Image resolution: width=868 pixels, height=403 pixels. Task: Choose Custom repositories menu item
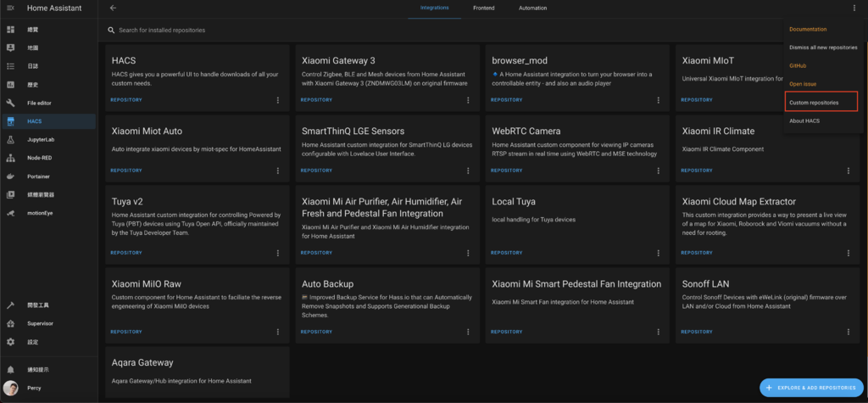(821, 103)
